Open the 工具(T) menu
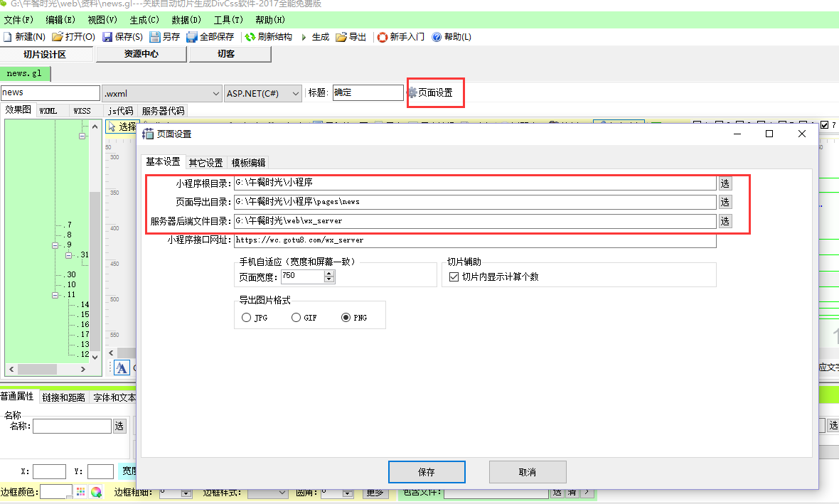 coord(228,20)
